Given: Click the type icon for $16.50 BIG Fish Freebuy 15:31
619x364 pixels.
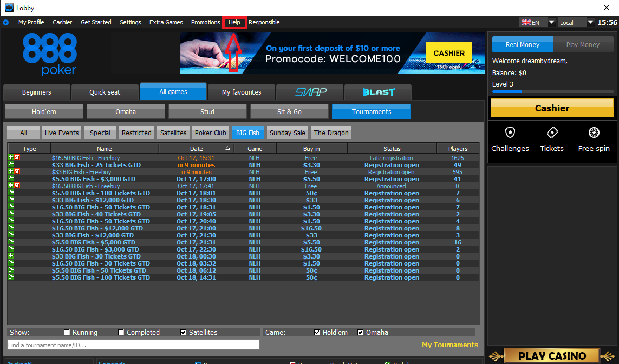Looking at the screenshot, I should 14,157.
